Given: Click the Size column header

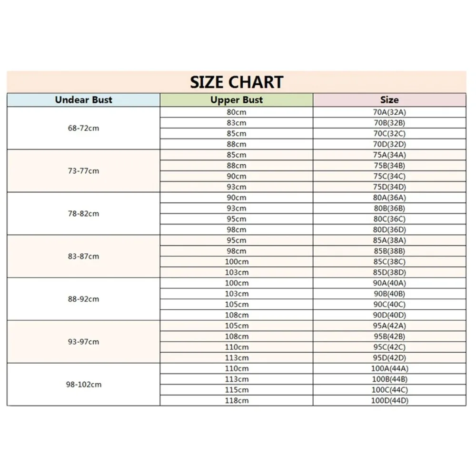Looking at the screenshot, I should (389, 100).
